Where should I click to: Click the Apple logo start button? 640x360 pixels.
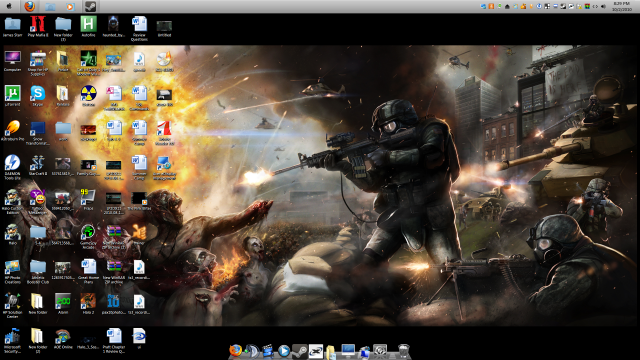pos(9,6)
